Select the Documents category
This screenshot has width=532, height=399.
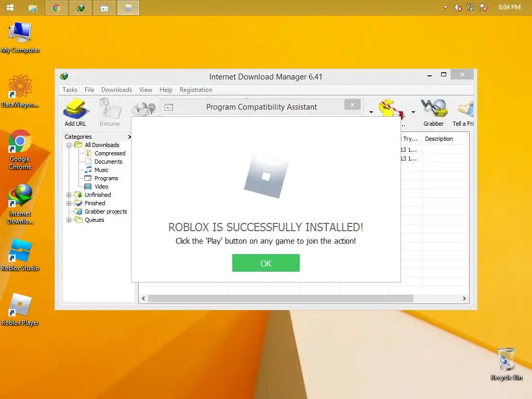108,162
